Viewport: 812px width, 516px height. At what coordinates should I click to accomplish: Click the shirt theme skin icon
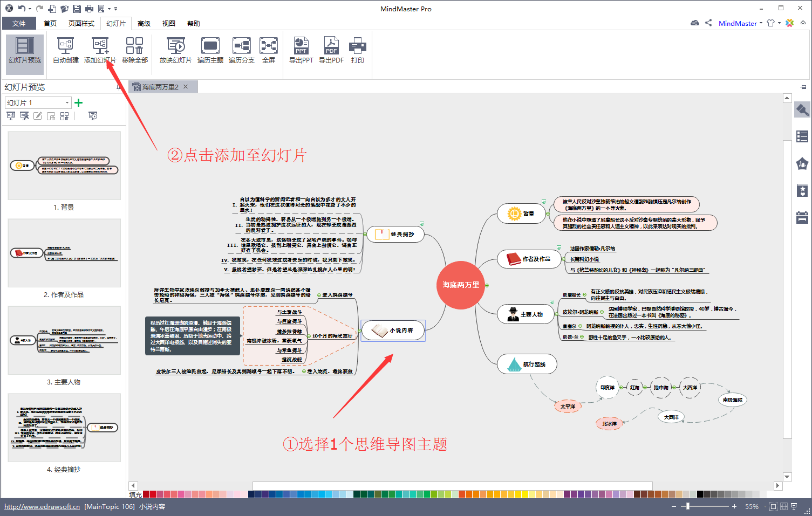[x=770, y=23]
